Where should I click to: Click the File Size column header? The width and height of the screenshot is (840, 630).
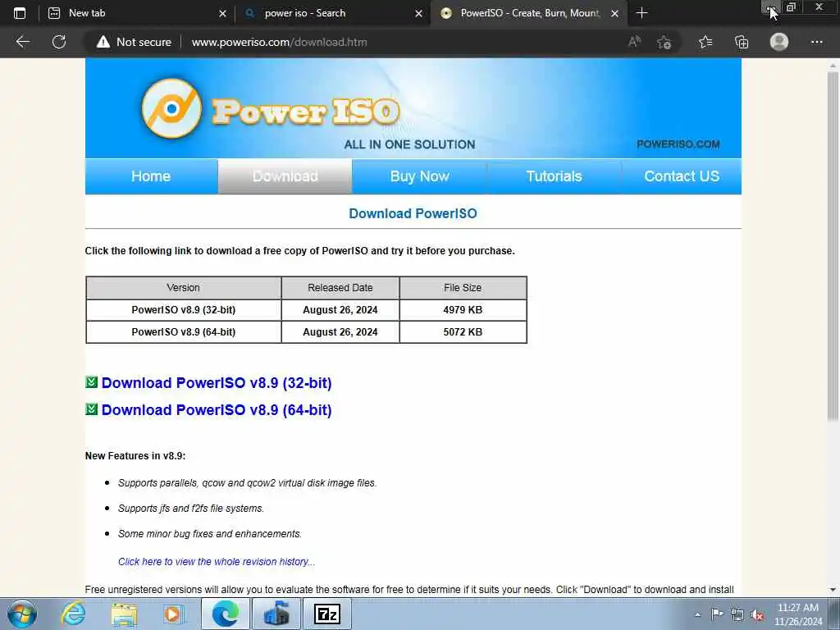(x=463, y=288)
